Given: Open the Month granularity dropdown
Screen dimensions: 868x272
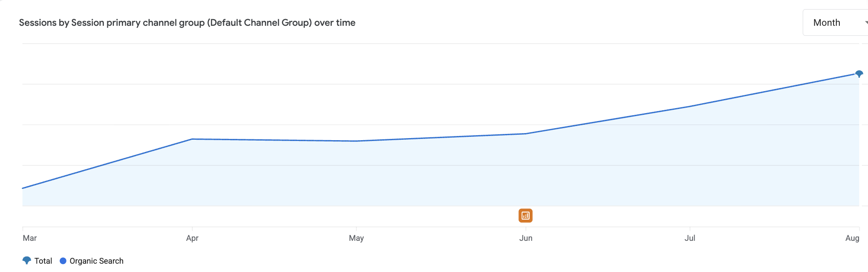Looking at the screenshot, I should pos(835,22).
